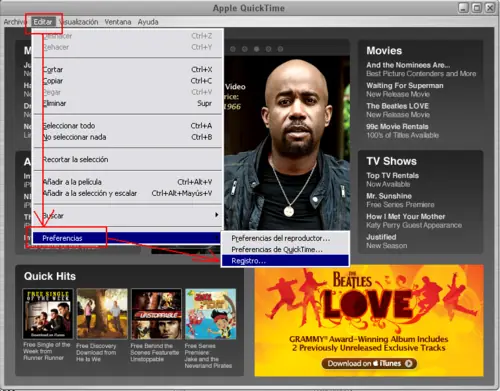Click Free Series Premiere caption text
Viewport: 500px width, 391px height.
208,356
